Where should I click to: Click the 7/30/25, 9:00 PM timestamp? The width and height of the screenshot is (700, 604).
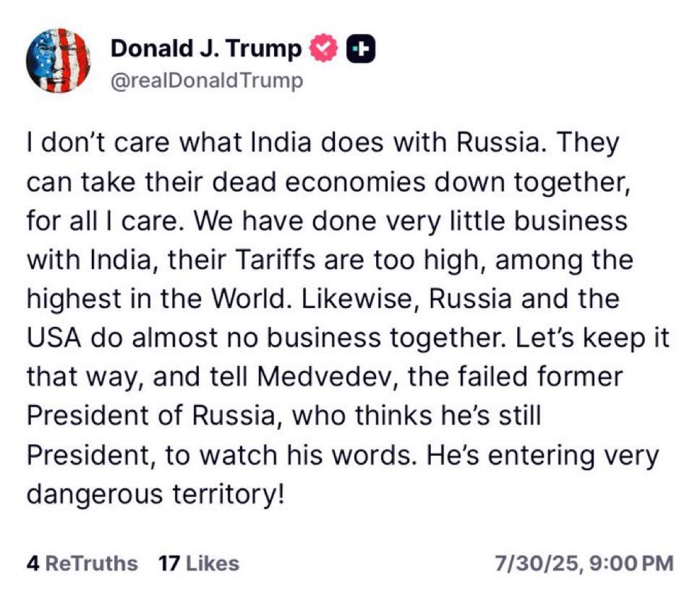click(x=584, y=563)
